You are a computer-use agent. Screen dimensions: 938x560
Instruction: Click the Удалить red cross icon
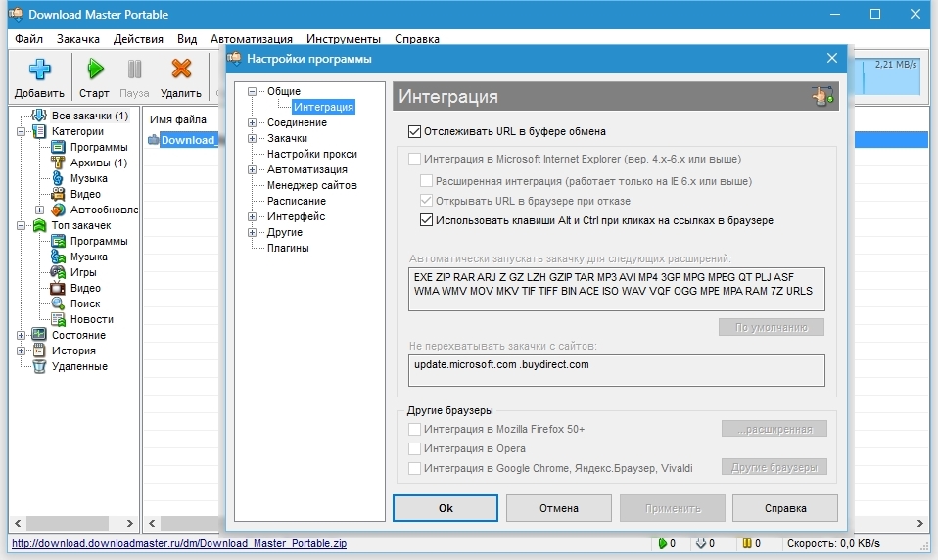pyautogui.click(x=181, y=70)
